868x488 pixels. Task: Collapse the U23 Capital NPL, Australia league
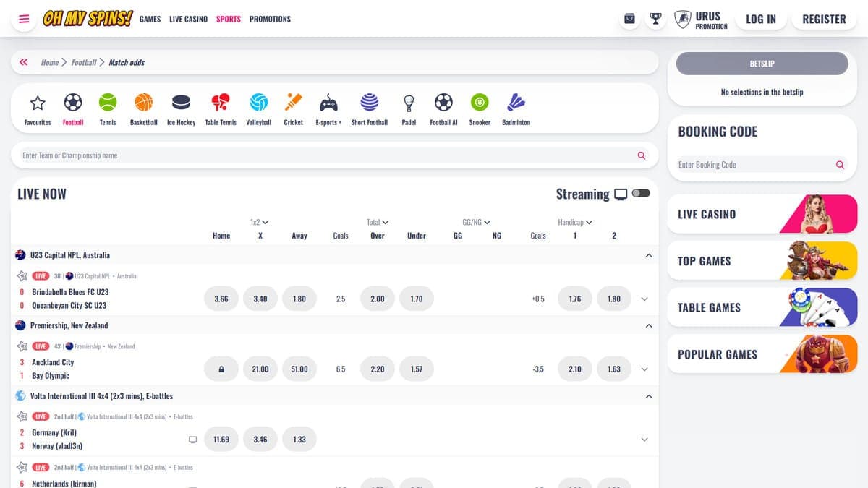(x=649, y=255)
